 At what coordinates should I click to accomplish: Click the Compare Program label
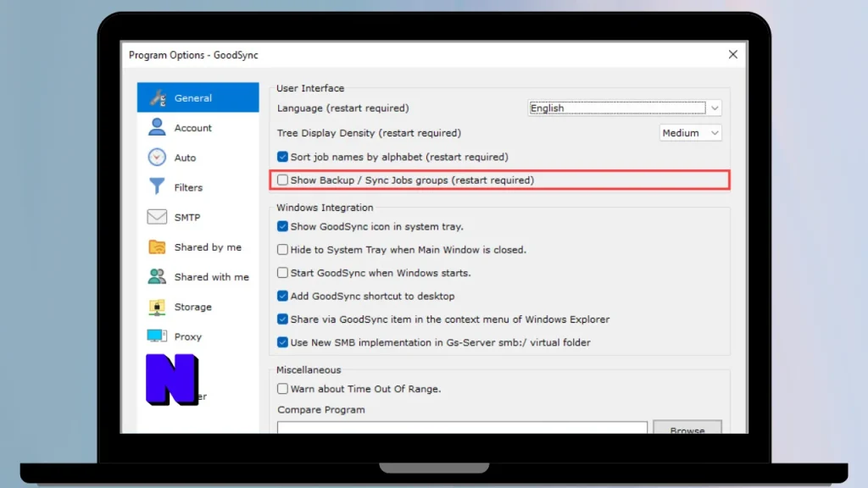[x=321, y=410]
